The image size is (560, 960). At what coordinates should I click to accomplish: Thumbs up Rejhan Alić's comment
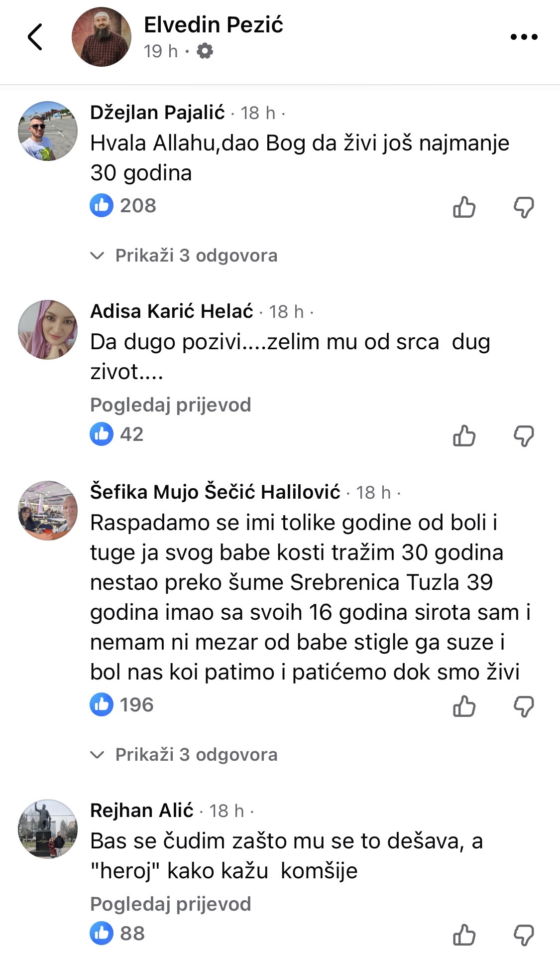tap(464, 935)
